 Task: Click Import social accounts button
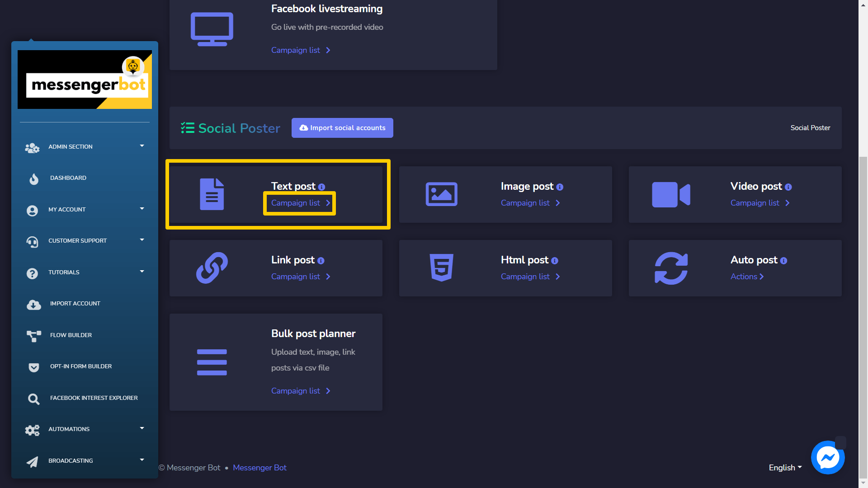click(x=342, y=128)
